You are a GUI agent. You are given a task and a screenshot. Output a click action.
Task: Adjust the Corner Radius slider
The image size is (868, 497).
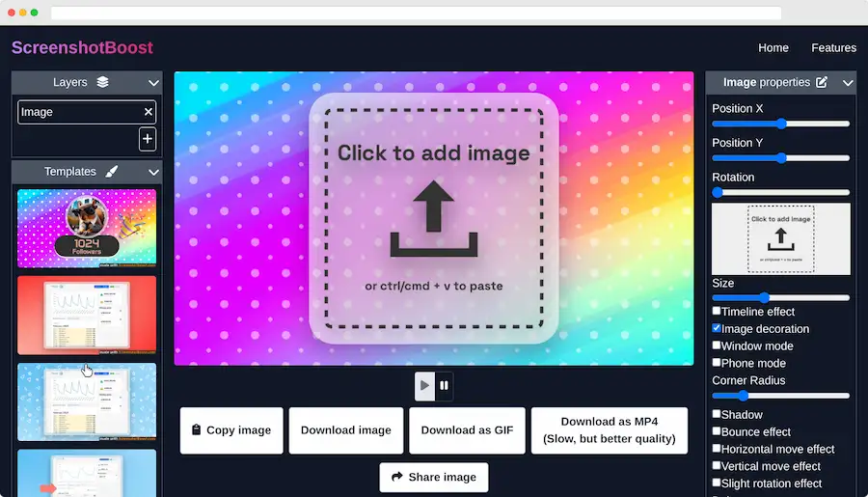pyautogui.click(x=744, y=396)
